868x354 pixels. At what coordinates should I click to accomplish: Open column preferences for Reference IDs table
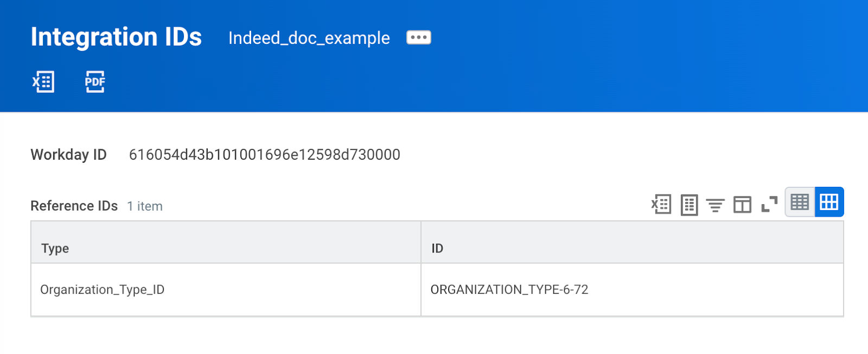point(742,205)
